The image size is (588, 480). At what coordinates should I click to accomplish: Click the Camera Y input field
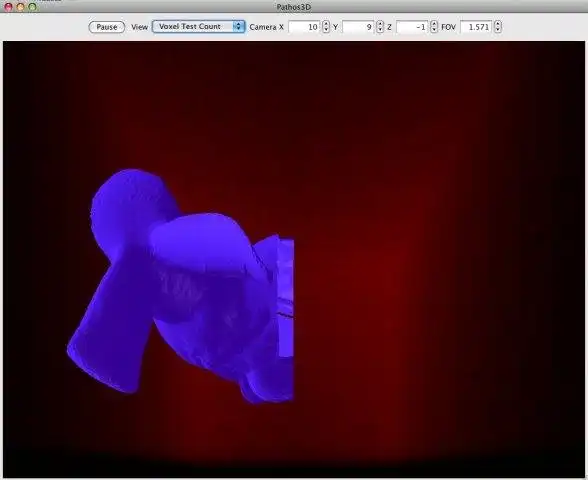[x=359, y=27]
